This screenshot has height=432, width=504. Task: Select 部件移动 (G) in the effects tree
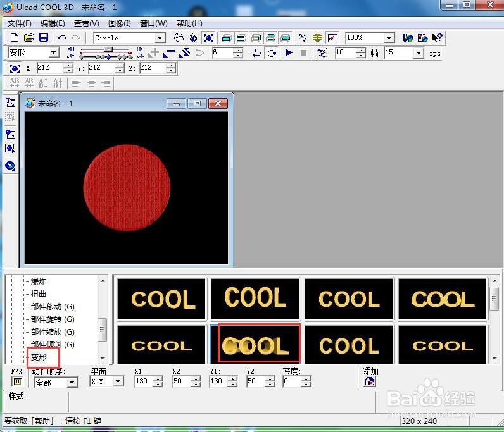pyautogui.click(x=53, y=307)
